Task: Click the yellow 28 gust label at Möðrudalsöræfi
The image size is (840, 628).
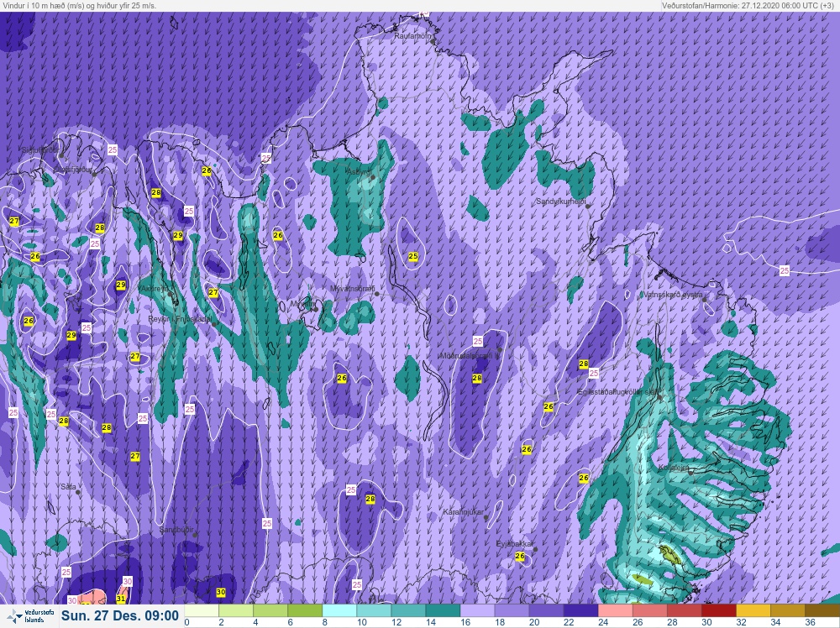Action: 477,378
